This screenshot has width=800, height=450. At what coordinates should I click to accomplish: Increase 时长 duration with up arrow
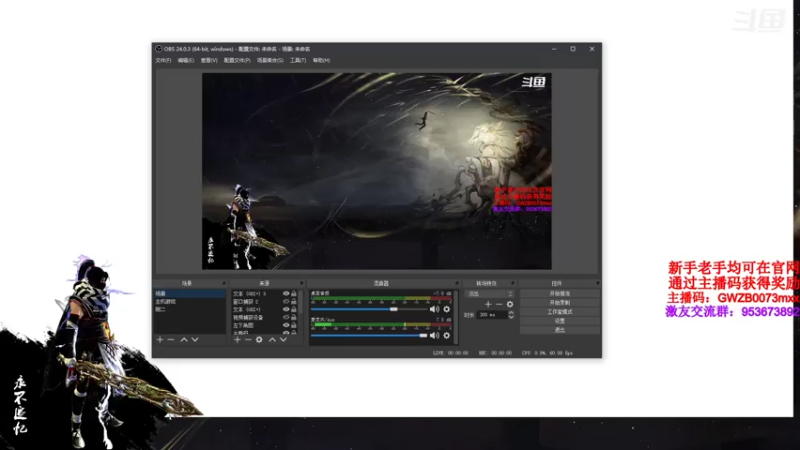[511, 313]
